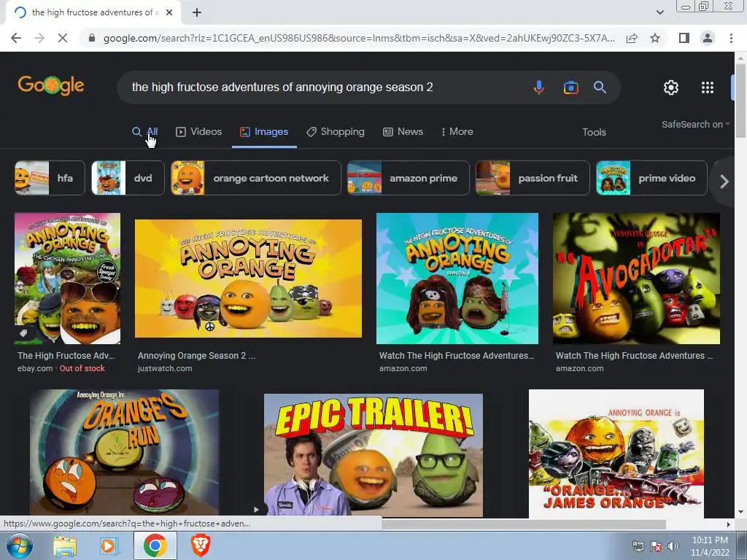Switch to the News tab

403,132
